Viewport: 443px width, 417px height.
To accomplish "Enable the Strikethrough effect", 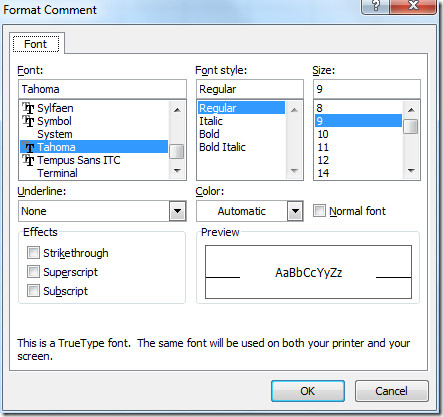I will pyautogui.click(x=33, y=253).
